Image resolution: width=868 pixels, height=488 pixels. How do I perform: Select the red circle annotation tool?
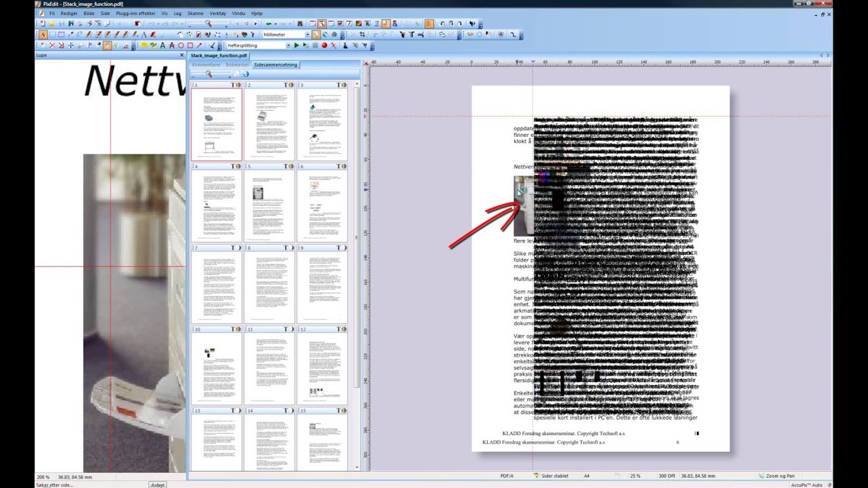pos(181,45)
